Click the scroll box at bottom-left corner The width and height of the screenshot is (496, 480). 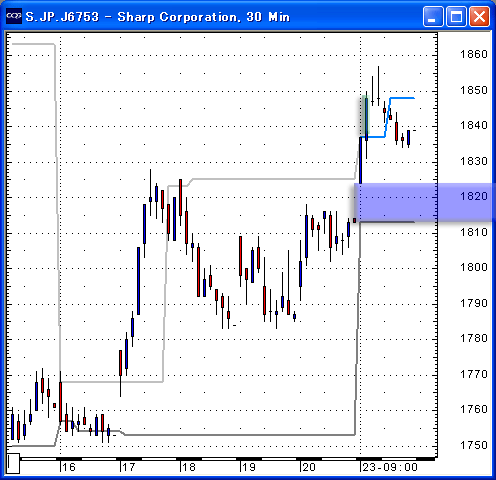coord(13,463)
